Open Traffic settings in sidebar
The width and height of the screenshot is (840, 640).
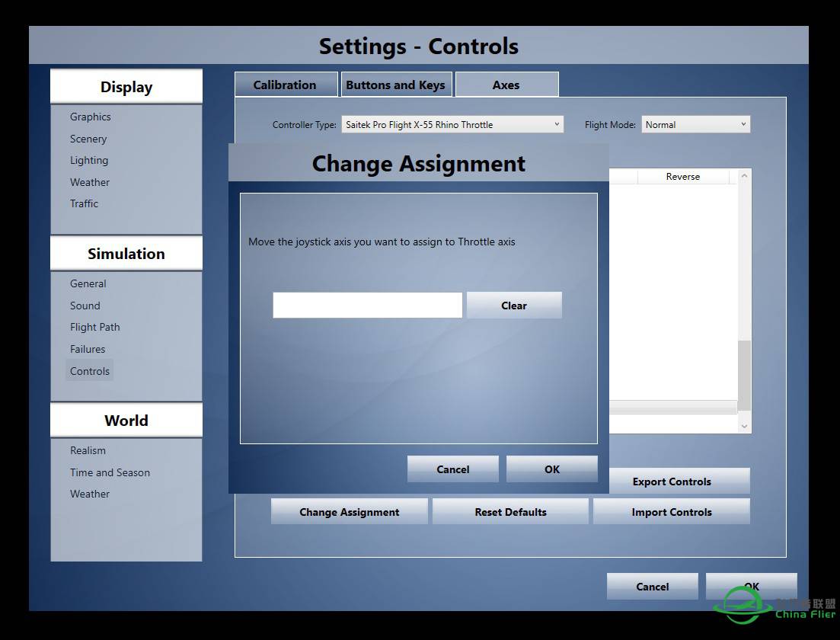[84, 203]
